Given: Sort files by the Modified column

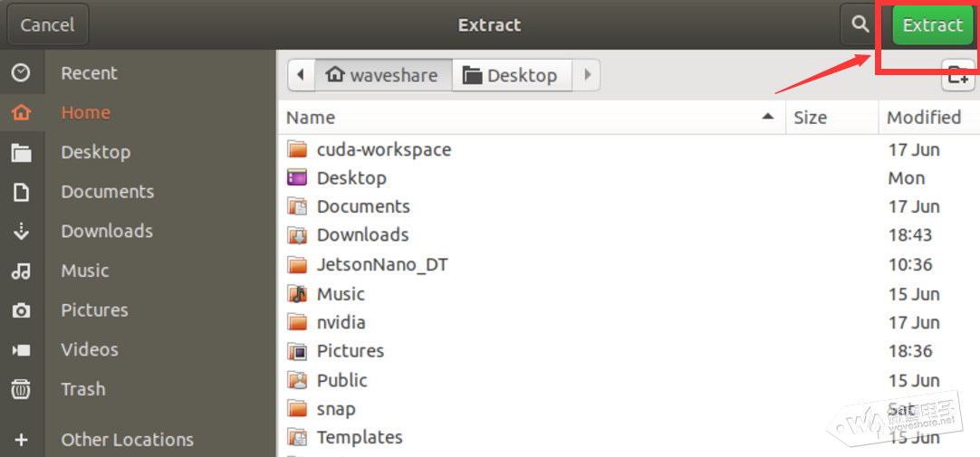Looking at the screenshot, I should (929, 118).
